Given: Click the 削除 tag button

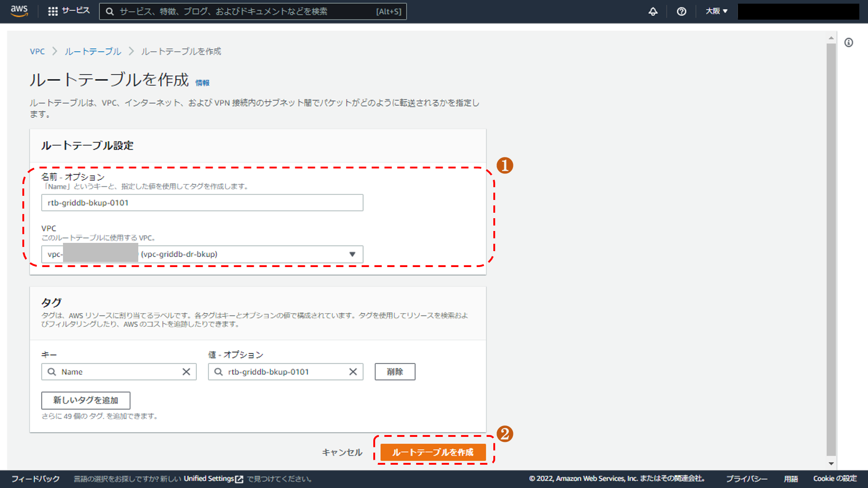Looking at the screenshot, I should (395, 372).
